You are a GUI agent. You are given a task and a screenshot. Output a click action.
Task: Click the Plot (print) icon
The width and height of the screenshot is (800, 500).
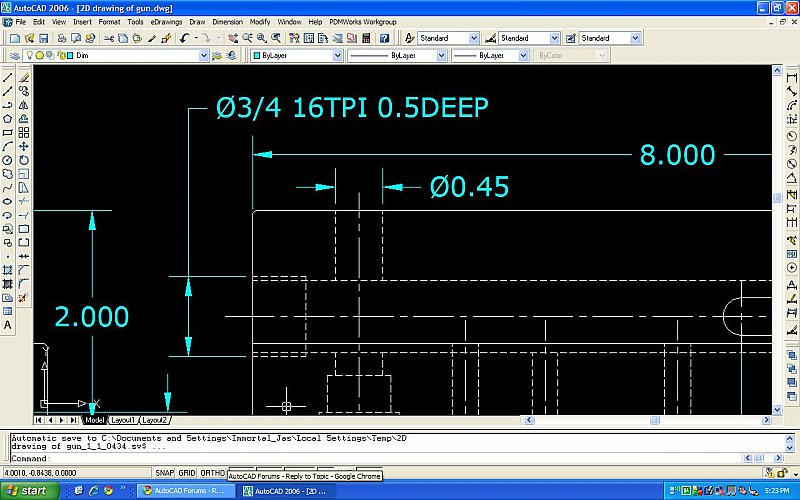point(62,38)
